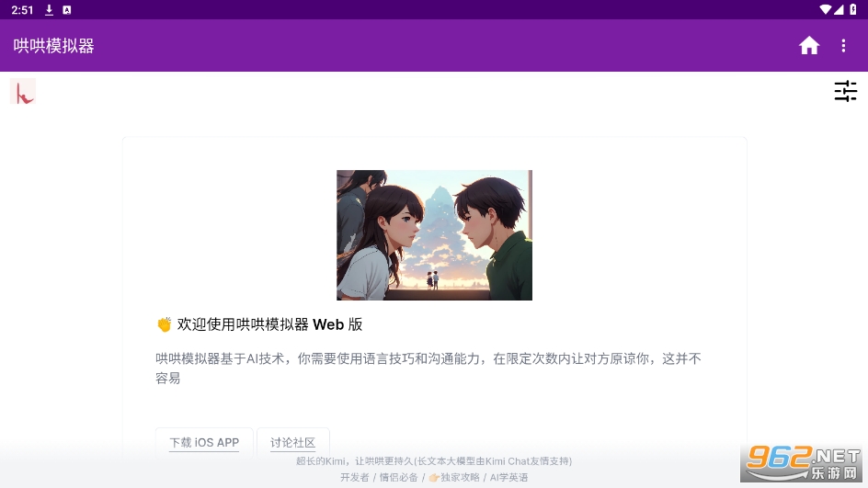Tap the keyboard 'A' status bar icon
Viewport: 868px width, 488px height.
coord(67,10)
